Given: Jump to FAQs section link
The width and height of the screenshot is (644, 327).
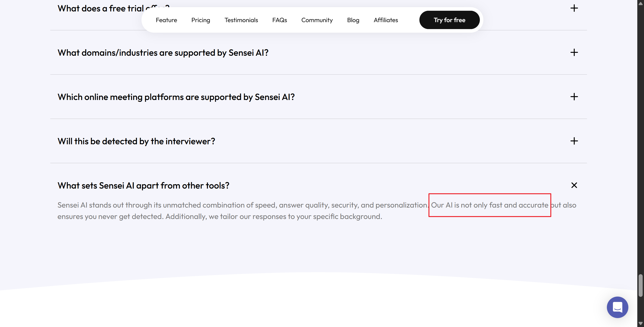Looking at the screenshot, I should tap(280, 20).
